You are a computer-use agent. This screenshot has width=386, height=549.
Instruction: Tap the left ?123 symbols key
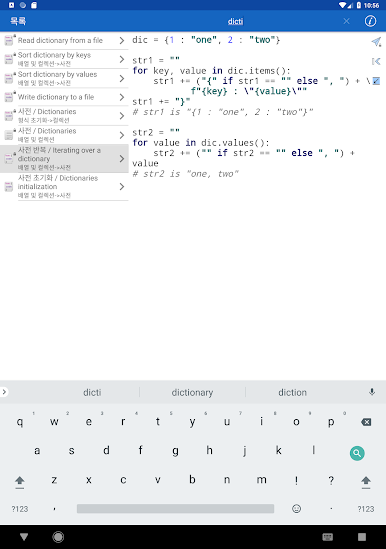(x=20, y=509)
